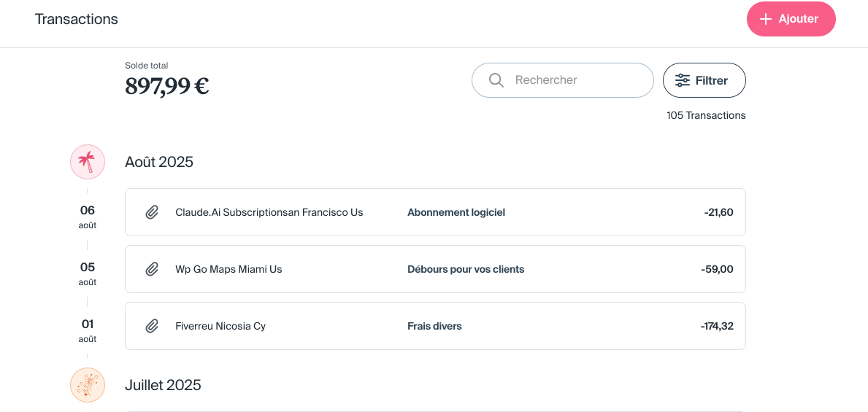Open the paperclip attachment on Fiverreu transaction
Viewport: 868px width, 412px height.
coord(152,326)
